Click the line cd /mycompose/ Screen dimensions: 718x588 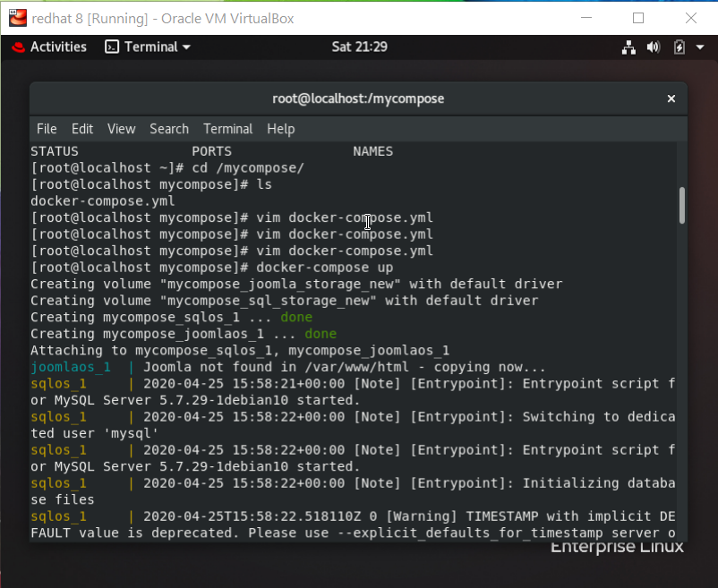coord(248,168)
